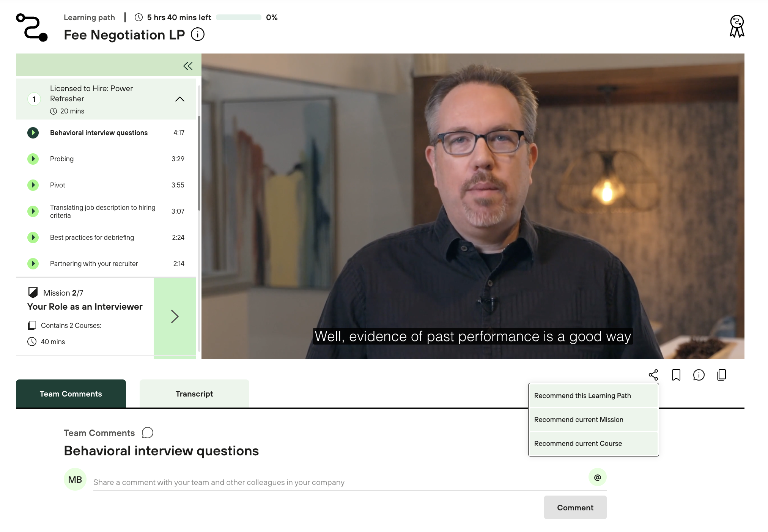Click info icon beside Fee Negotiation LP
The width and height of the screenshot is (768, 532).
pyautogui.click(x=197, y=35)
